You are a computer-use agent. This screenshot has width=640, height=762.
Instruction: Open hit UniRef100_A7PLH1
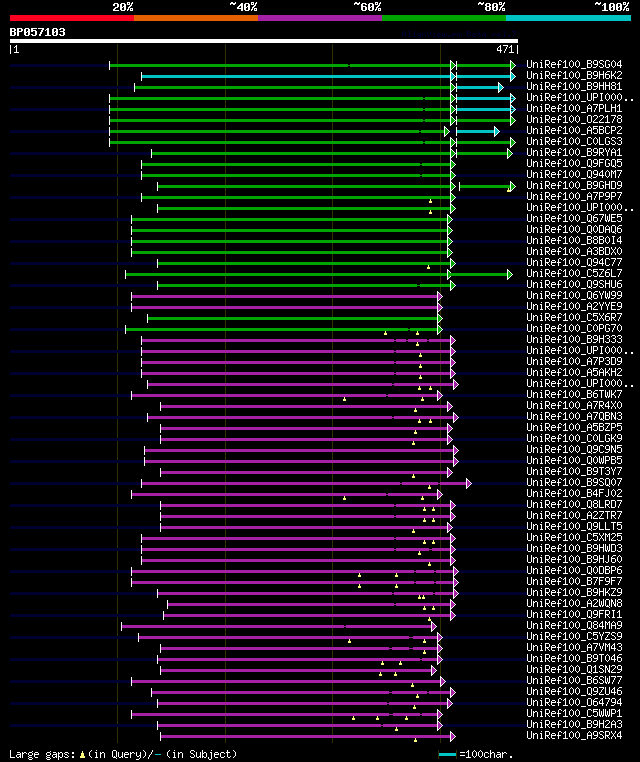[574, 108]
